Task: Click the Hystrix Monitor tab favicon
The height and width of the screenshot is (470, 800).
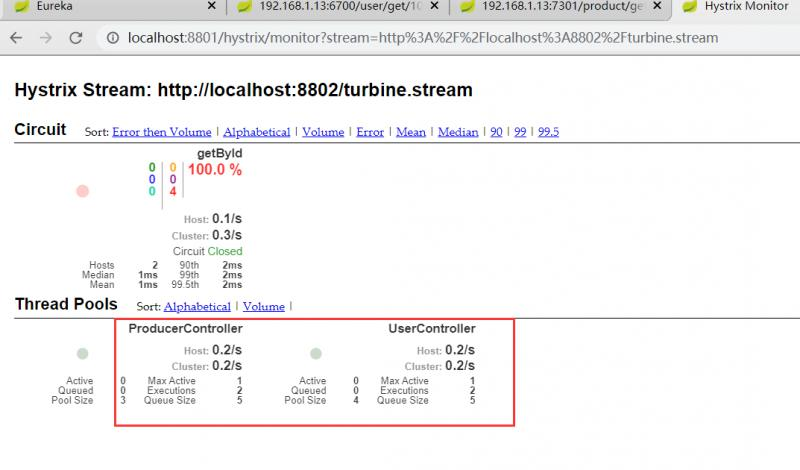Action: [x=689, y=6]
